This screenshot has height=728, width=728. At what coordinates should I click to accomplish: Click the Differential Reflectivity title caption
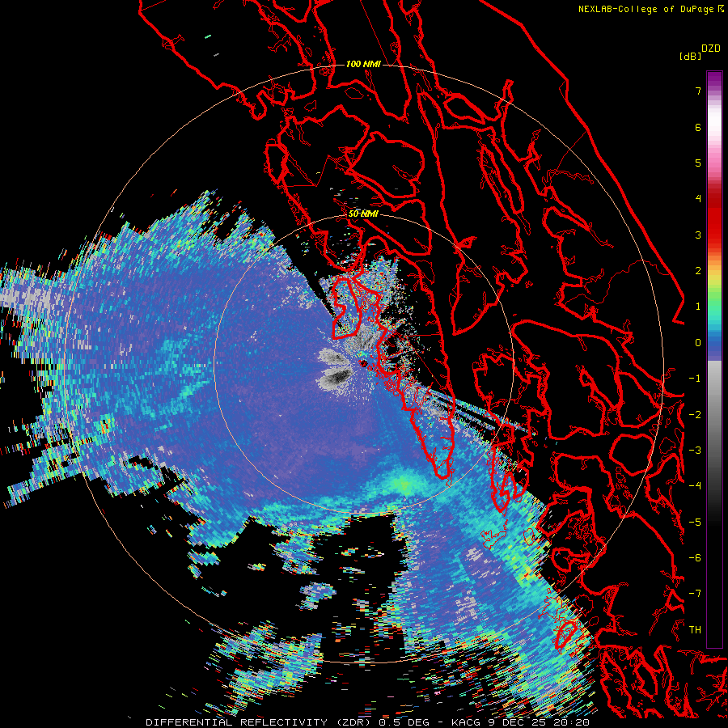point(368,722)
